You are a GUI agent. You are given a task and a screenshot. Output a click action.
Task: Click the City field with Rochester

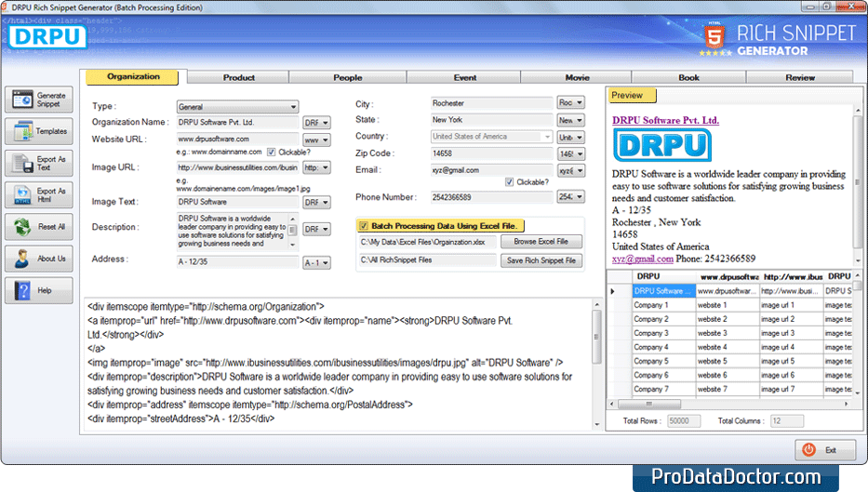pos(491,103)
